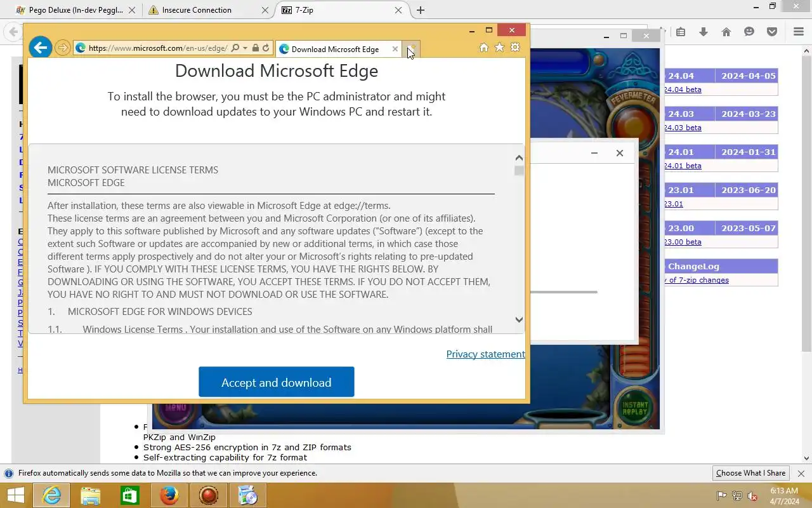This screenshot has height=508, width=812.
Task: Click the Firefox taskbar icon
Action: (169, 495)
